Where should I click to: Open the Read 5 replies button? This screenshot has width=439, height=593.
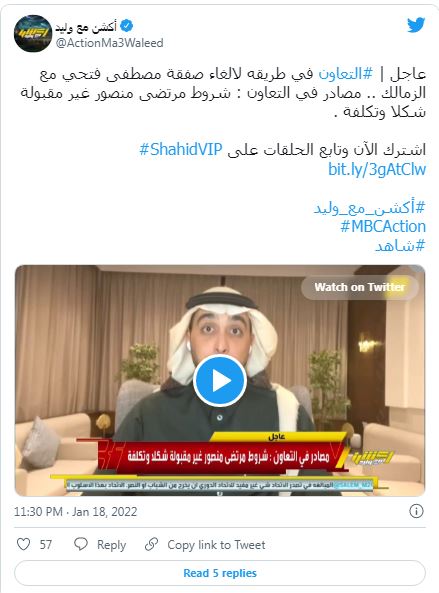(x=220, y=573)
